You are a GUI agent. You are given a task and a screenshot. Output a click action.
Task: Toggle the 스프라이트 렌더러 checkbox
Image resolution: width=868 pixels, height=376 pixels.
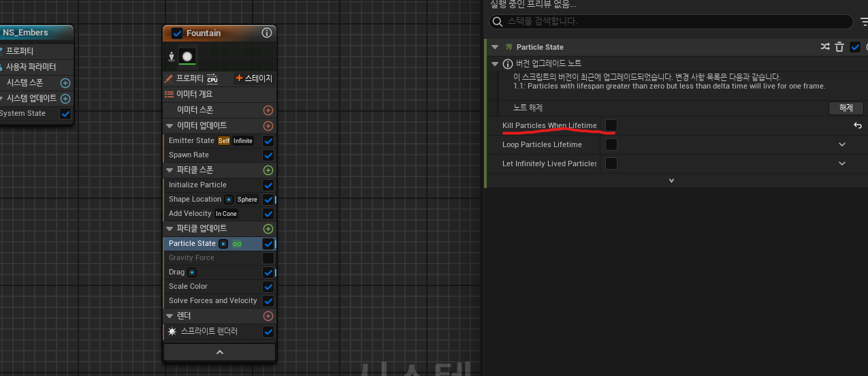click(268, 332)
